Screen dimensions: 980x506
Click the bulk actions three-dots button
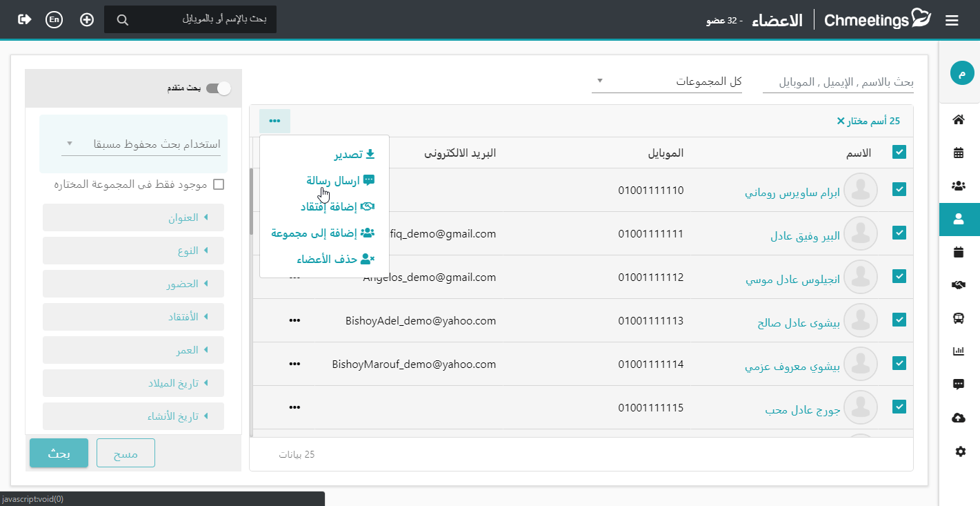[275, 121]
